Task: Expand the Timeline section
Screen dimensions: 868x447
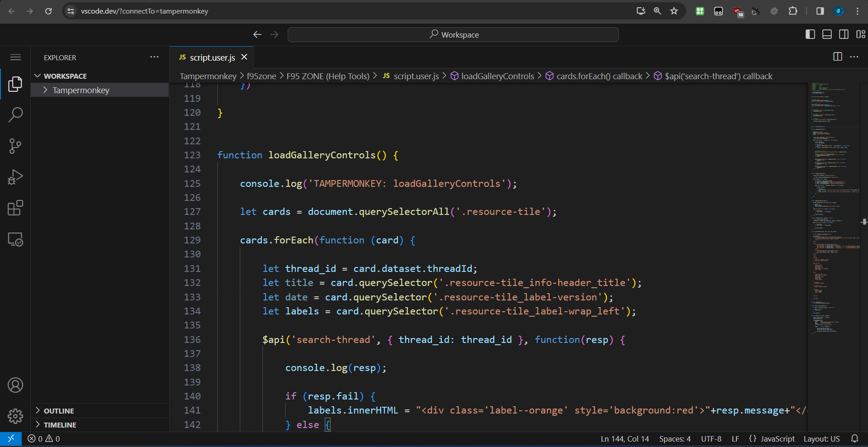Action: tap(60, 425)
